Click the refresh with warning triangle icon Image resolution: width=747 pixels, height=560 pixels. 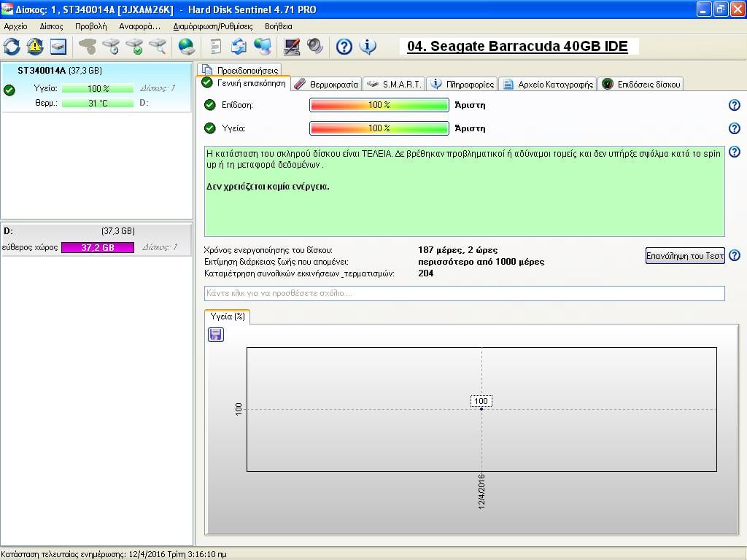(35, 47)
